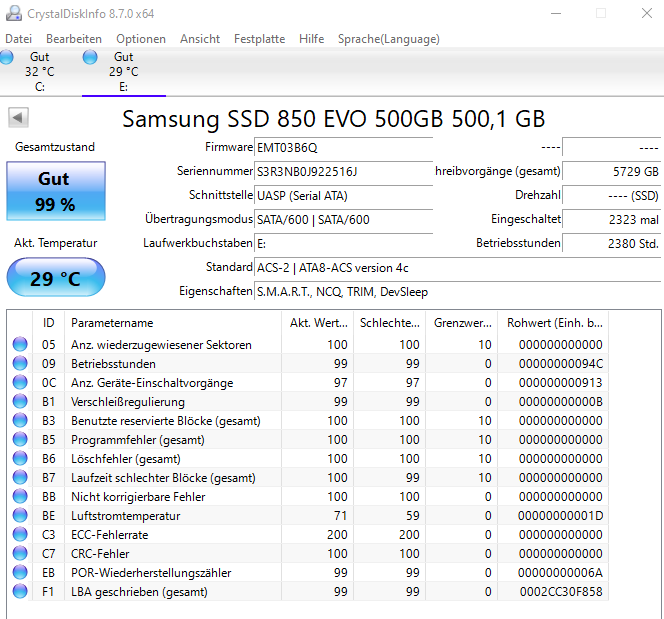
Task: Click the Akt. Temperatur label
Action: point(55,243)
